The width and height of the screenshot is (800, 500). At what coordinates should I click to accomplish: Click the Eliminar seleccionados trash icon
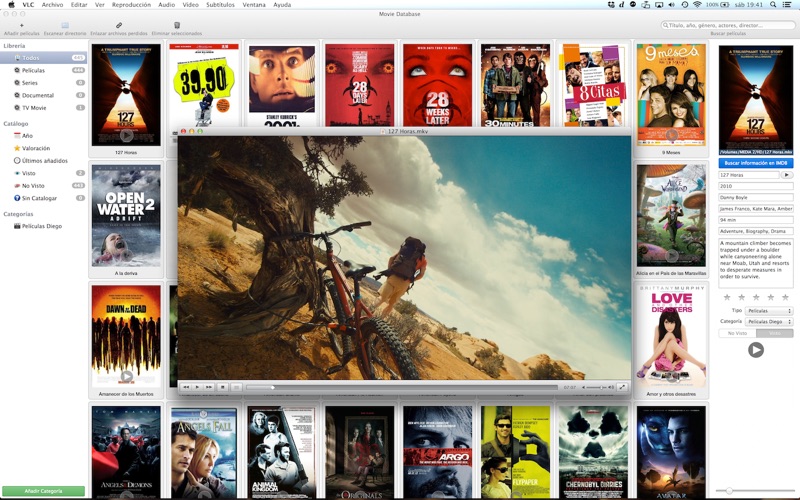[177, 25]
